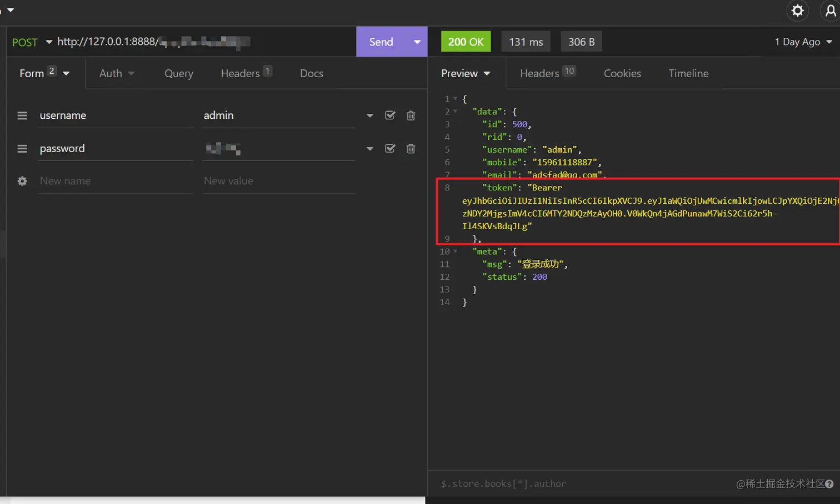Focus the $.store.books JSONPath filter field
840x504 pixels.
tap(583, 484)
